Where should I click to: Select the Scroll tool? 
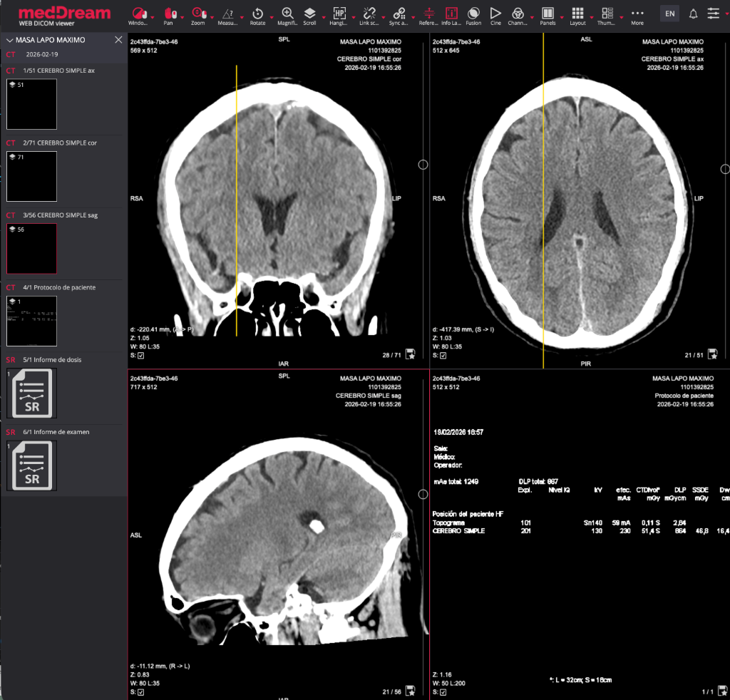click(309, 16)
